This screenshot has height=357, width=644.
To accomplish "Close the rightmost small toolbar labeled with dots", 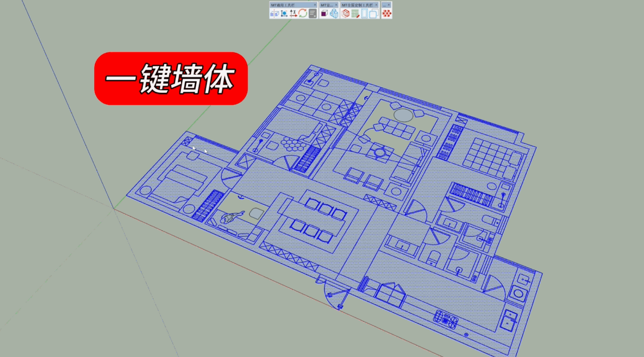I will point(389,5).
